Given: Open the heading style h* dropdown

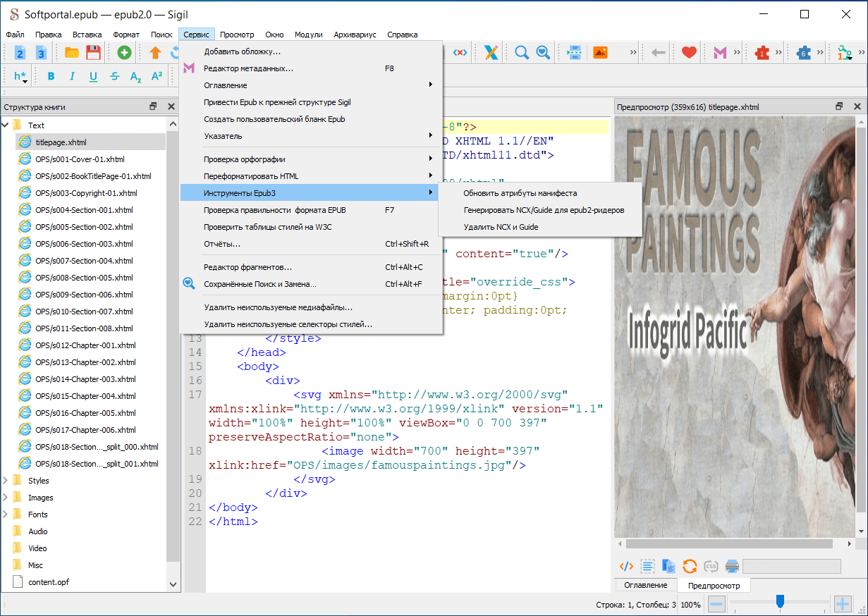Looking at the screenshot, I should pyautogui.click(x=20, y=77).
